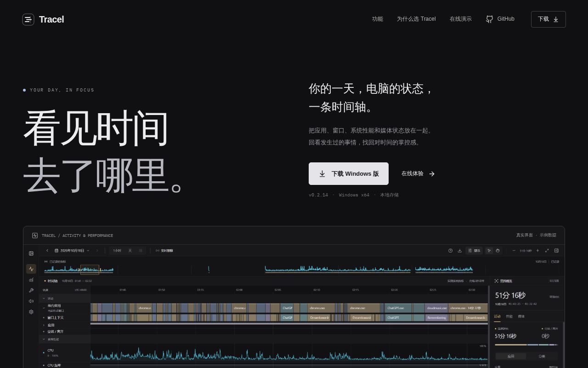
Task: Switch to the 媒体 tab in details panel
Action: (521, 316)
